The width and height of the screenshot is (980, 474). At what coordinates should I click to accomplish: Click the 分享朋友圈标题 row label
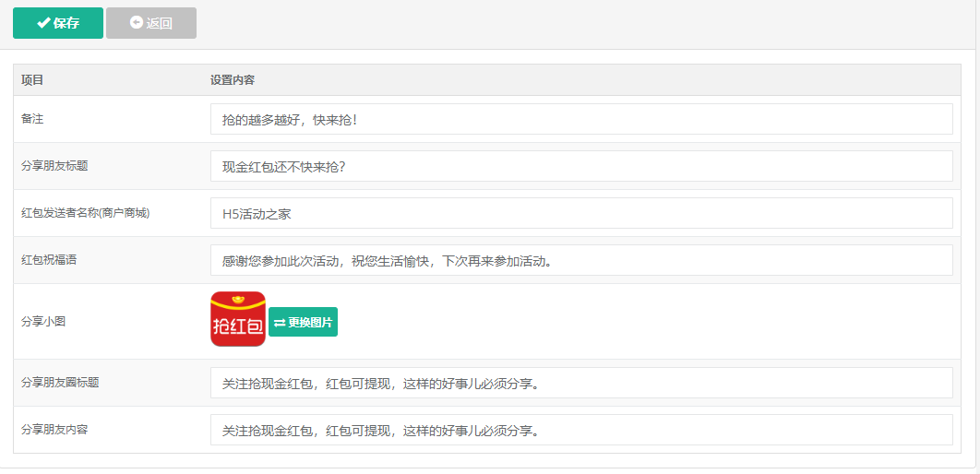click(60, 382)
